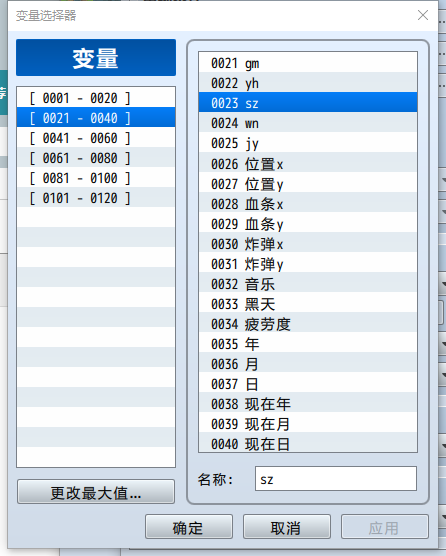Select variable 0040 现在日
The width and height of the screenshot is (446, 556).
point(308,442)
